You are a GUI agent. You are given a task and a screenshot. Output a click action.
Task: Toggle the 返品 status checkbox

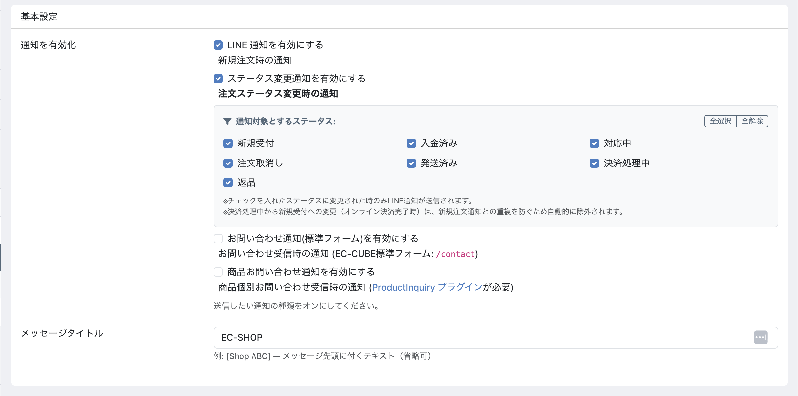tap(227, 183)
